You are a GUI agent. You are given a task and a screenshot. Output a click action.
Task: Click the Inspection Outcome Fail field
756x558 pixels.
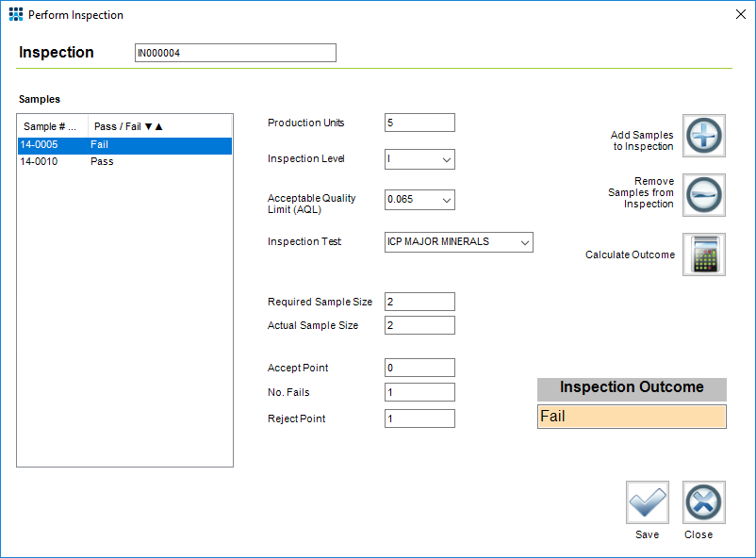click(632, 417)
